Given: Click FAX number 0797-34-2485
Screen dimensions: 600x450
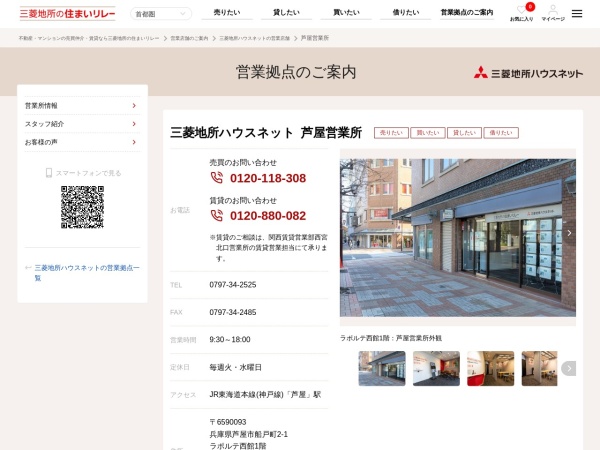Looking at the screenshot, I should point(233,312).
